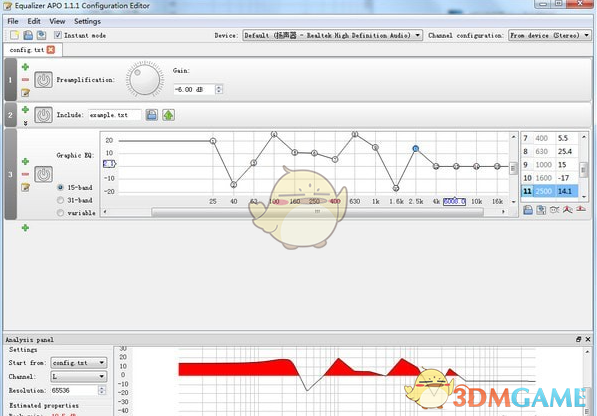Click the EQ graph node at 1.6k
This screenshot has height=416, width=597.
tap(396, 188)
